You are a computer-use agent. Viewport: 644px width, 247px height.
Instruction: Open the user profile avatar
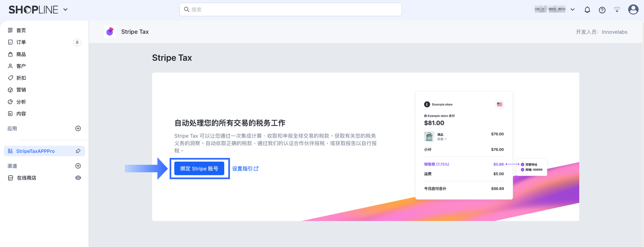(633, 9)
